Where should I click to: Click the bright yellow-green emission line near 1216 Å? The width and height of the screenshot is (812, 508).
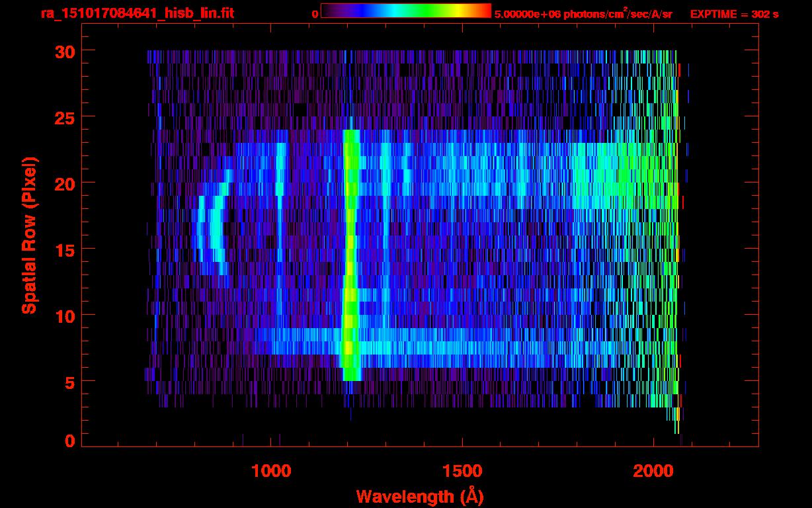click(351, 255)
